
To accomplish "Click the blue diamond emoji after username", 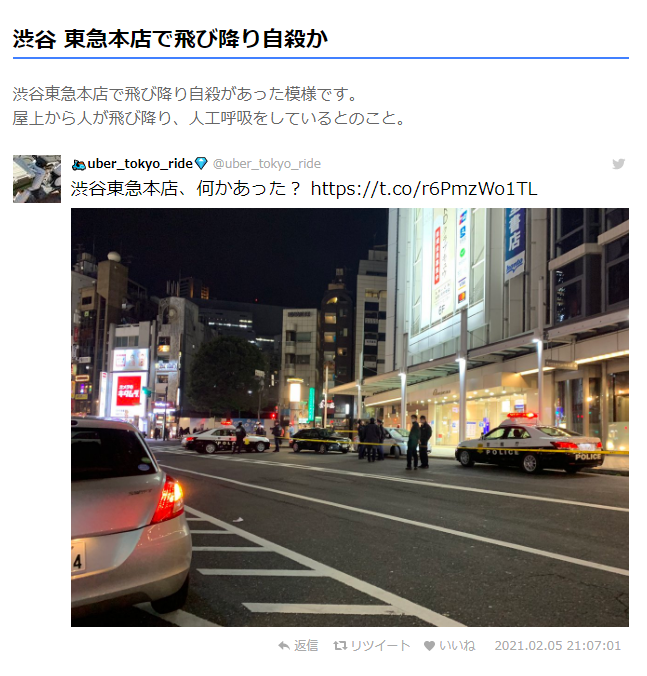I will point(201,163).
